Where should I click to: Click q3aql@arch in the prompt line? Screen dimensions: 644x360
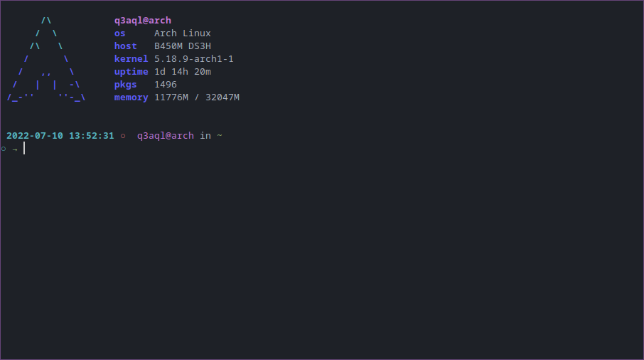pos(166,136)
